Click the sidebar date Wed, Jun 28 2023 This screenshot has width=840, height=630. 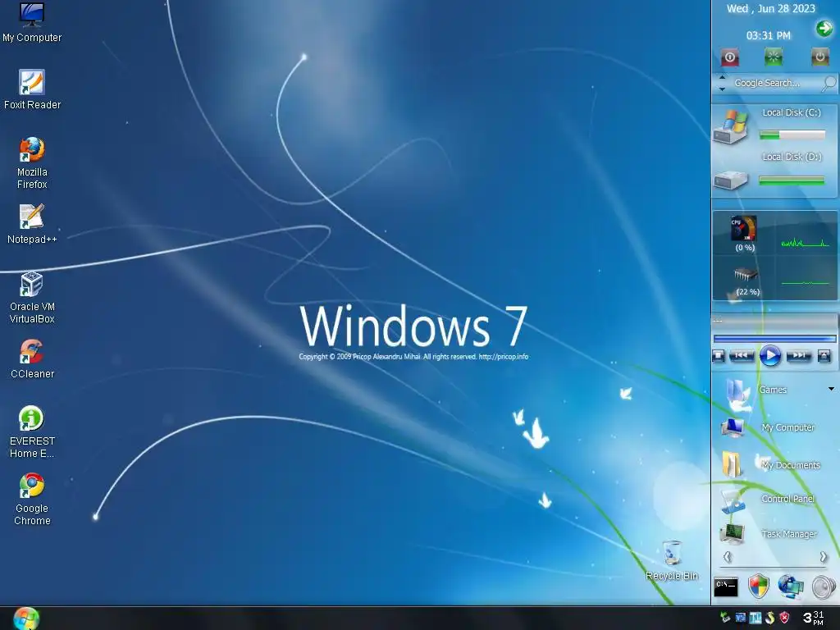click(770, 8)
